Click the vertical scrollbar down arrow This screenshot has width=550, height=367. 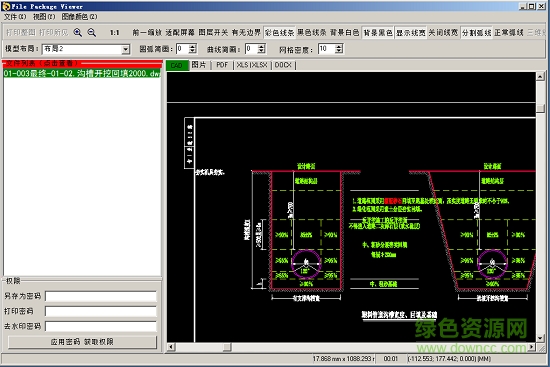540,338
